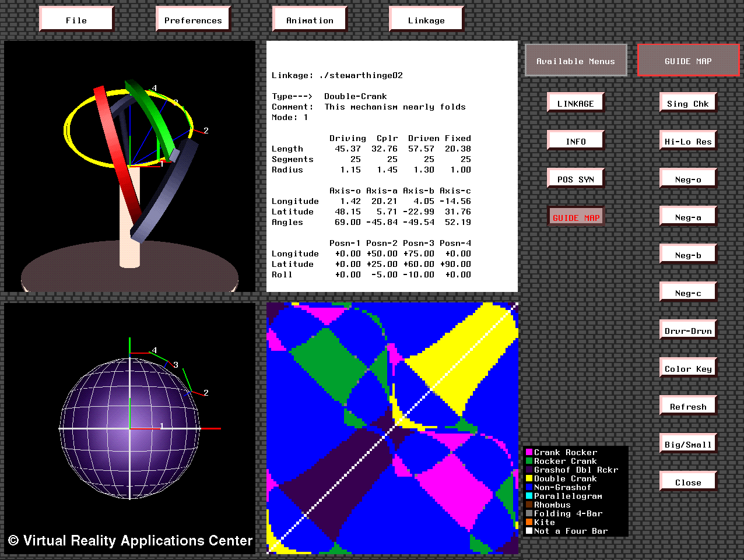
Task: Click the Crank Rocker magenta swatch
Action: tap(529, 452)
